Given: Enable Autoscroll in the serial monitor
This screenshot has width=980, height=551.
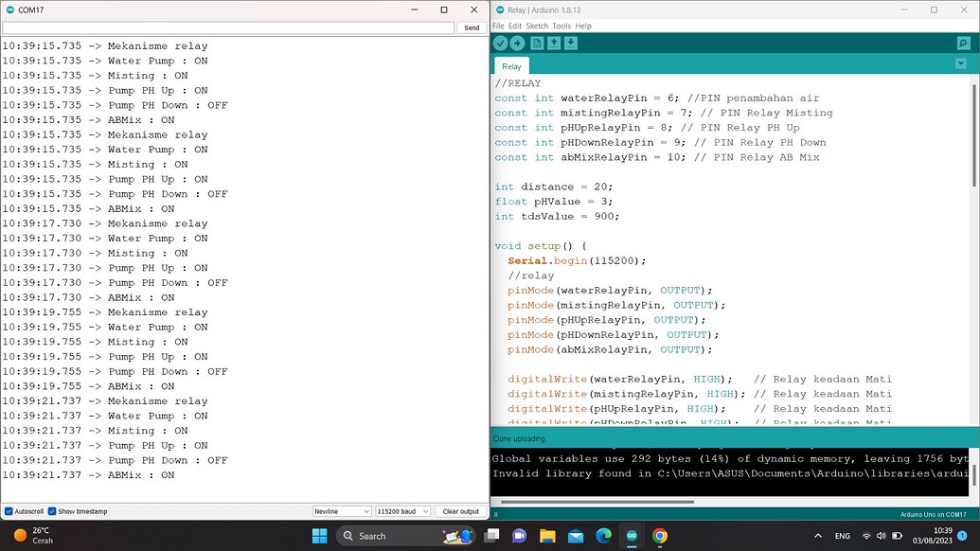Looking at the screenshot, I should (x=9, y=511).
